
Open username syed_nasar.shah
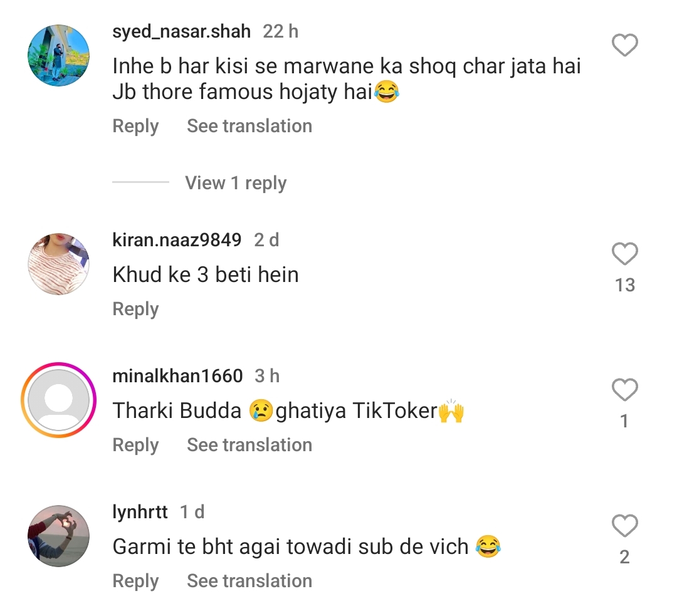(182, 31)
